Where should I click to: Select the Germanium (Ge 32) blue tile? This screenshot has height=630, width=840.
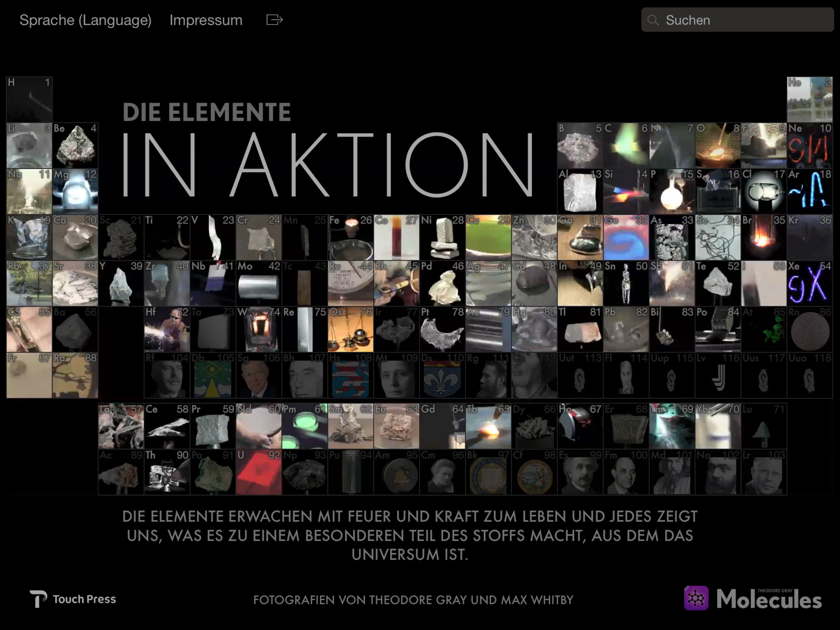click(x=626, y=237)
